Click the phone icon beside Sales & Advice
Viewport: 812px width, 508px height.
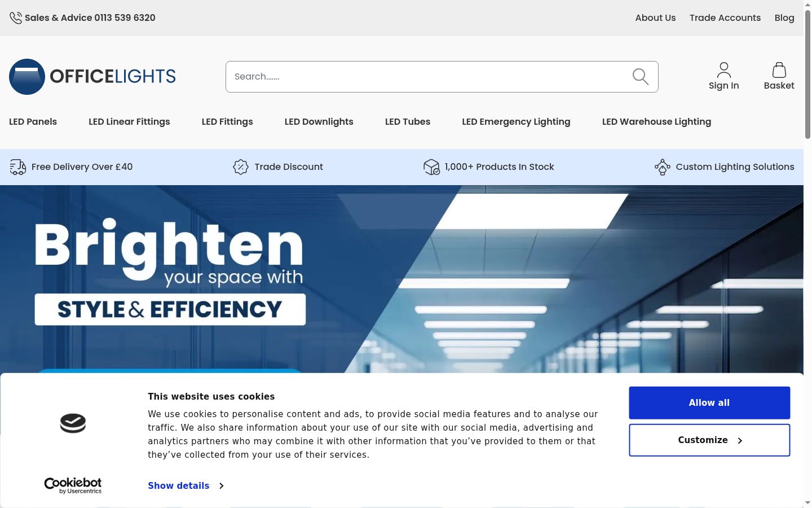(x=16, y=18)
